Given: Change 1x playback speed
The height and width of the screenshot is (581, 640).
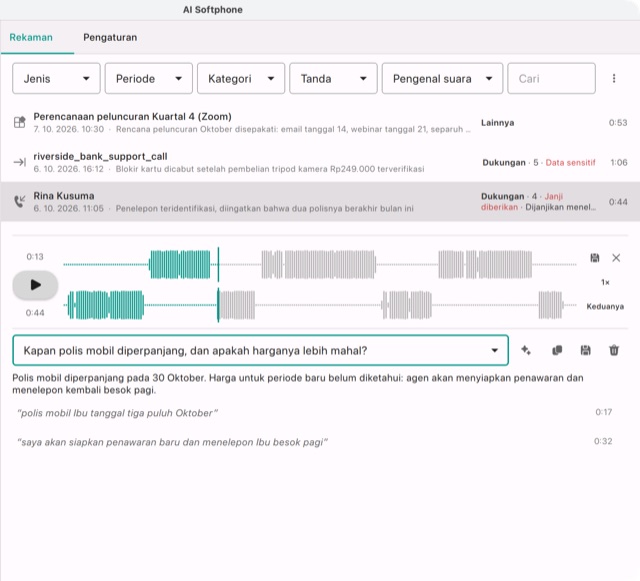Looking at the screenshot, I should pyautogui.click(x=605, y=282).
